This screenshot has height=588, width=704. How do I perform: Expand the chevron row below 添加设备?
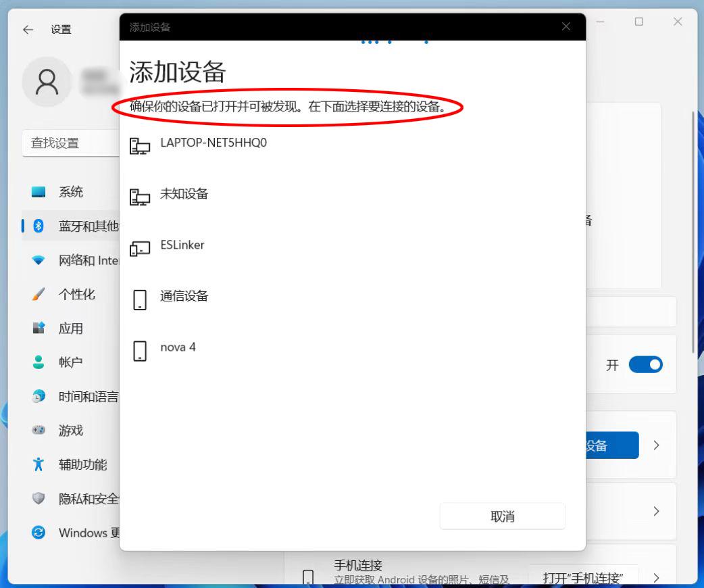(x=657, y=511)
